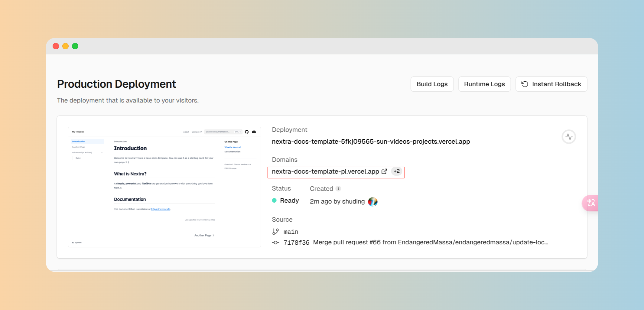Click the activity pulse icon
Image resolution: width=644 pixels, height=310 pixels.
click(x=569, y=137)
